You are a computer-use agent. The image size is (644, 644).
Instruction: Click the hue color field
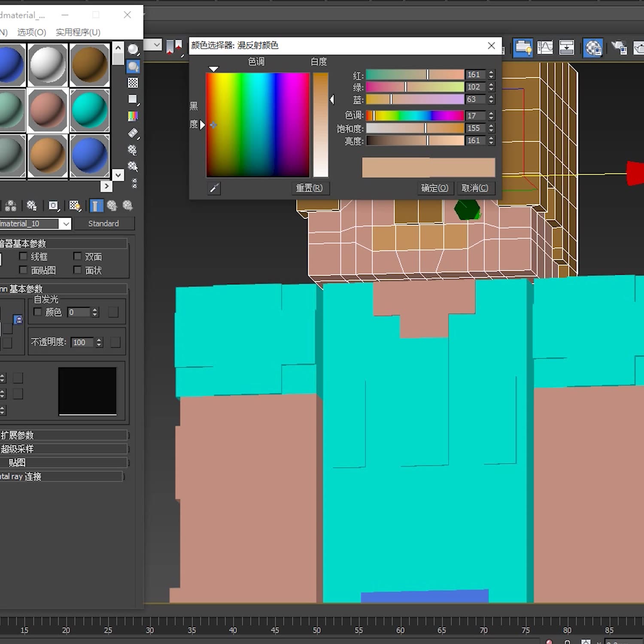[x=258, y=125]
